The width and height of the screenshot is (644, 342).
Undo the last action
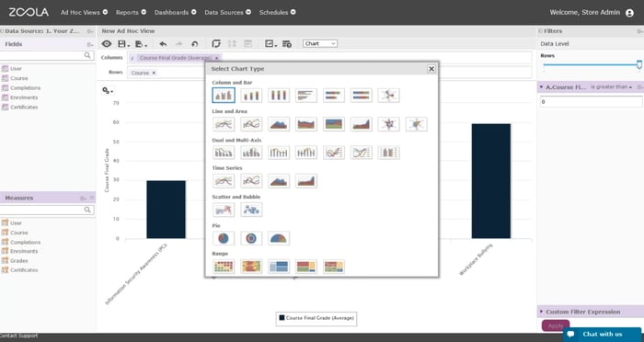(x=163, y=44)
